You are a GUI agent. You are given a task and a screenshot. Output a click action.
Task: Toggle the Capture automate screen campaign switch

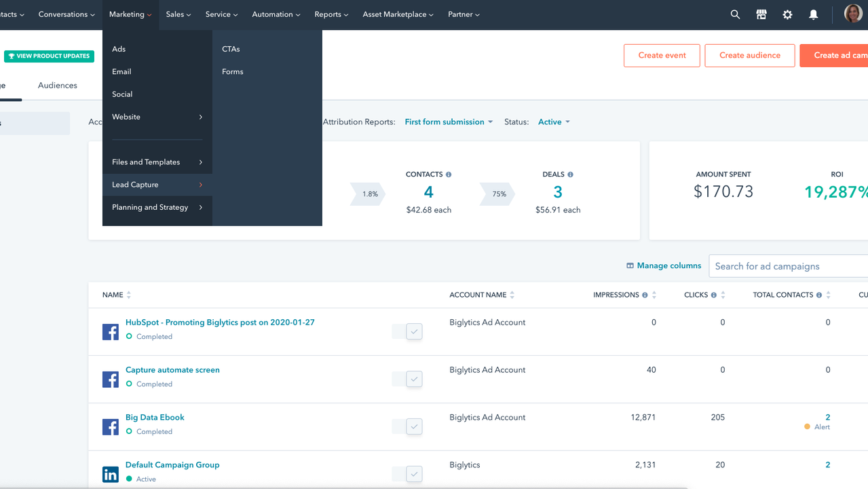pyautogui.click(x=408, y=379)
